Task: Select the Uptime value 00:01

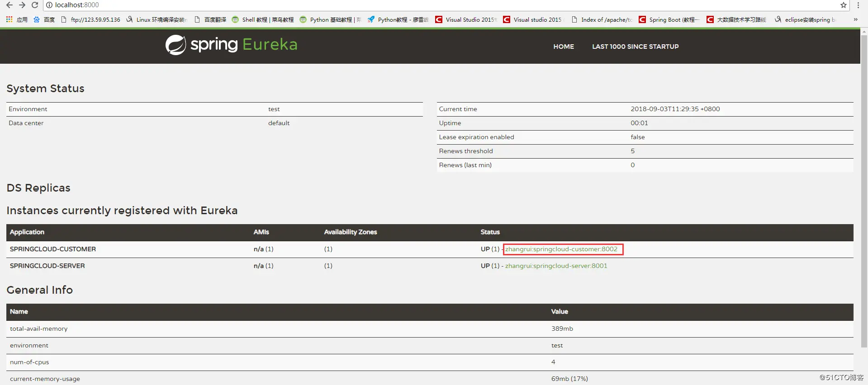Action: (x=639, y=123)
